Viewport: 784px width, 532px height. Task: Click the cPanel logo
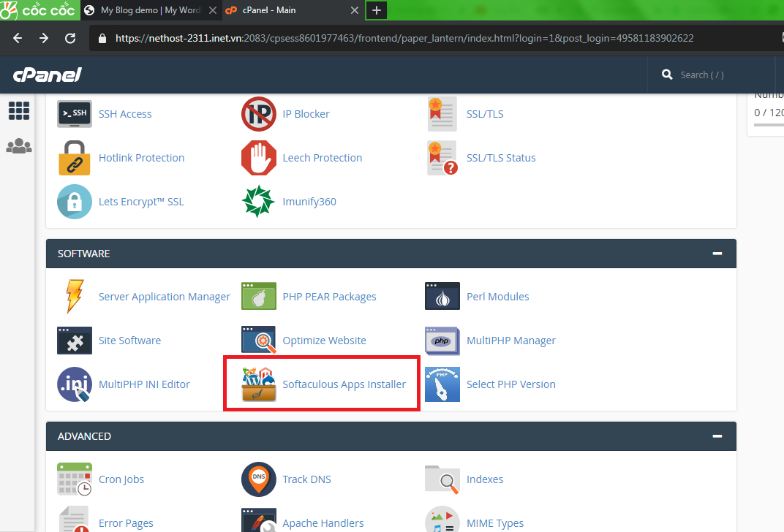point(47,75)
